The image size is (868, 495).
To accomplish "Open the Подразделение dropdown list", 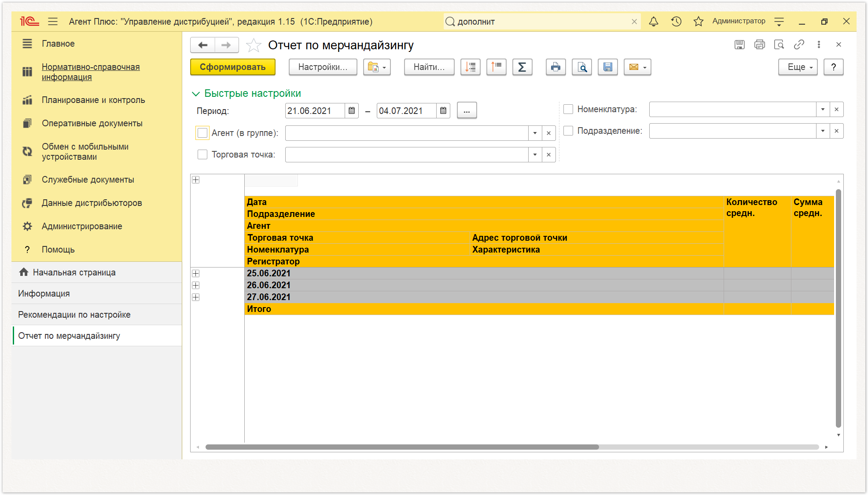I will coord(823,131).
